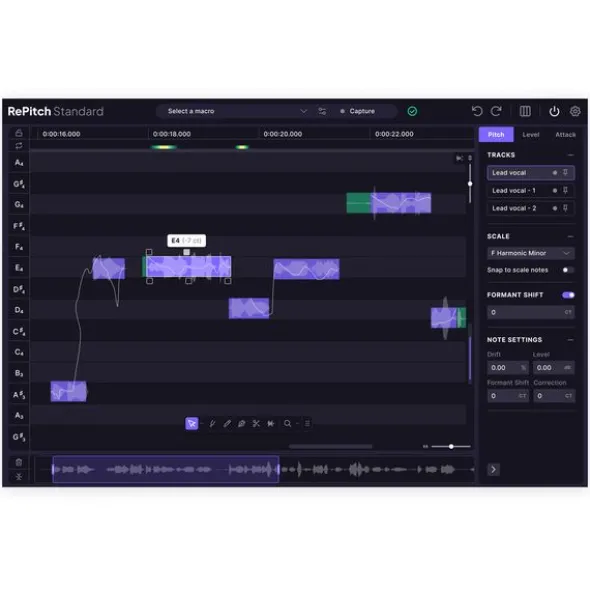Open the toolbar list menu
This screenshot has height=591, width=590.
coord(307,424)
